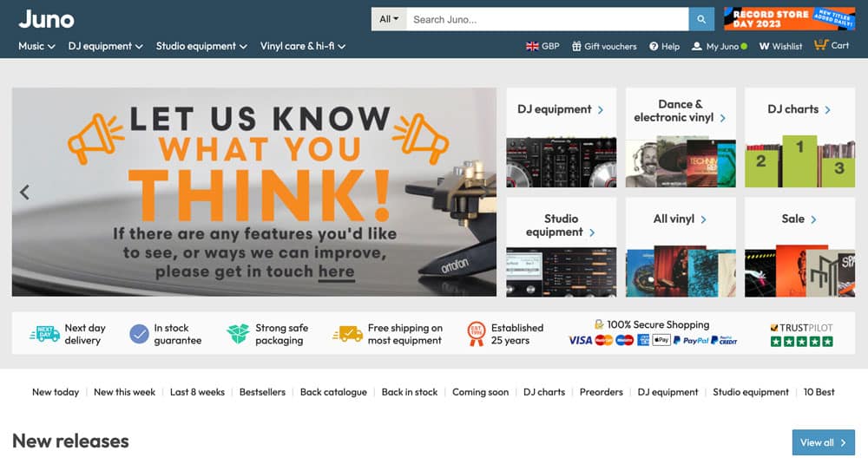
Task: Select the Coming soon link
Action: [x=481, y=392]
